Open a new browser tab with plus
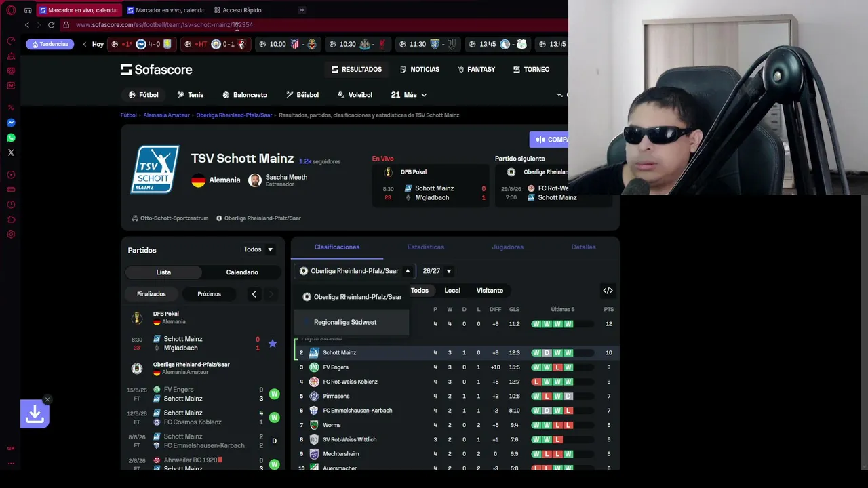 coord(302,10)
